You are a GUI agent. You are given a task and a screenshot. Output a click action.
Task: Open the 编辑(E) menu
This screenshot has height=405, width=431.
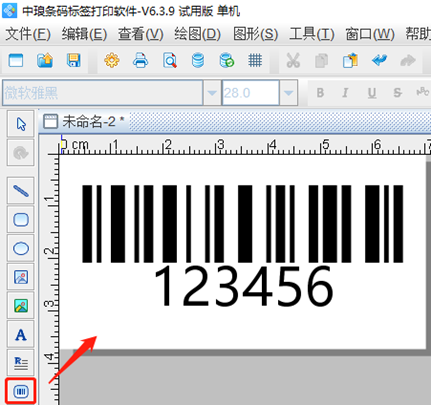(84, 34)
